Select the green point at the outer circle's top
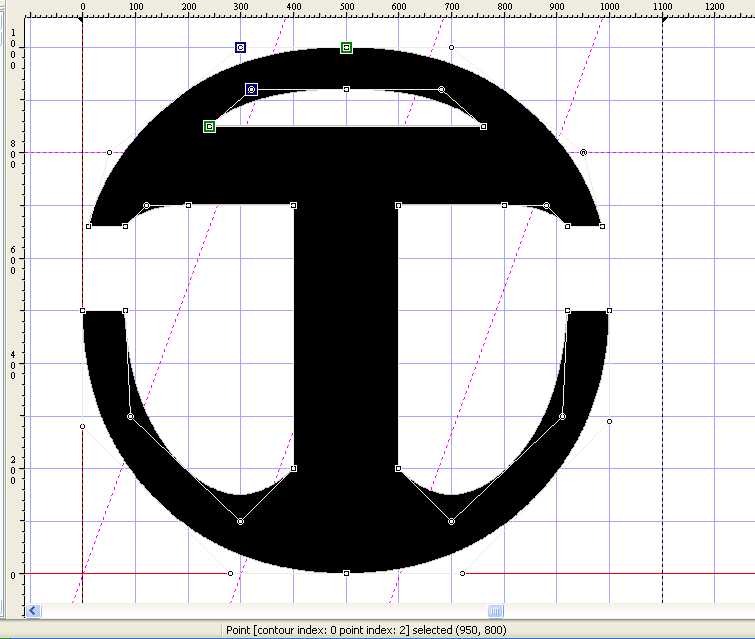 346,48
